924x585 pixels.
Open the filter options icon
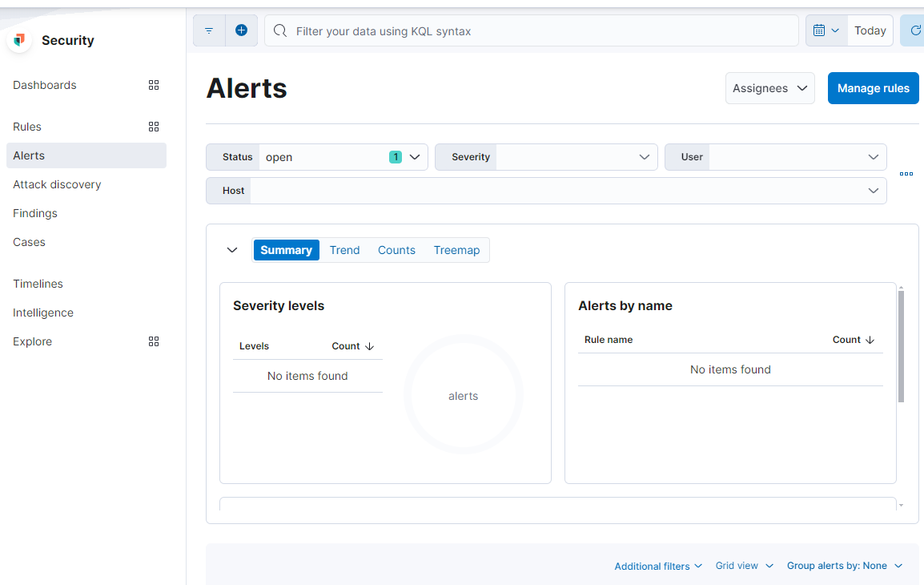[x=209, y=30]
